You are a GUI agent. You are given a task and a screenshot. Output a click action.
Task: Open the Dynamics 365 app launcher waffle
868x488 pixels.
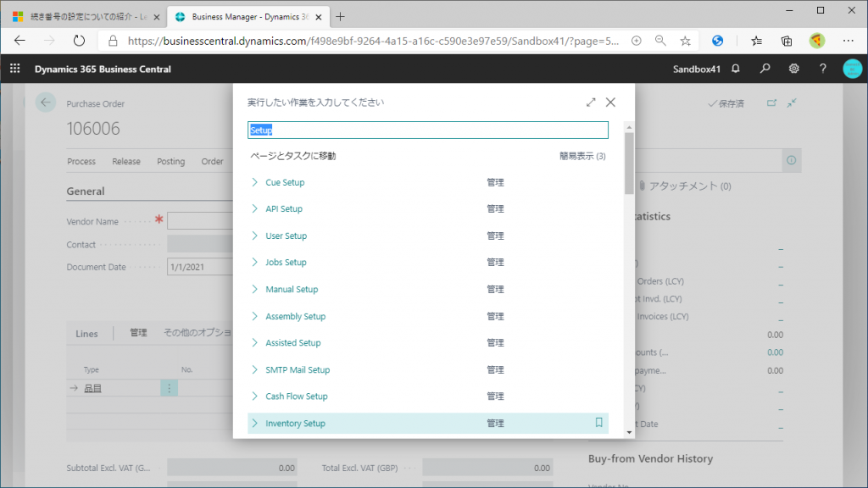pyautogui.click(x=15, y=69)
